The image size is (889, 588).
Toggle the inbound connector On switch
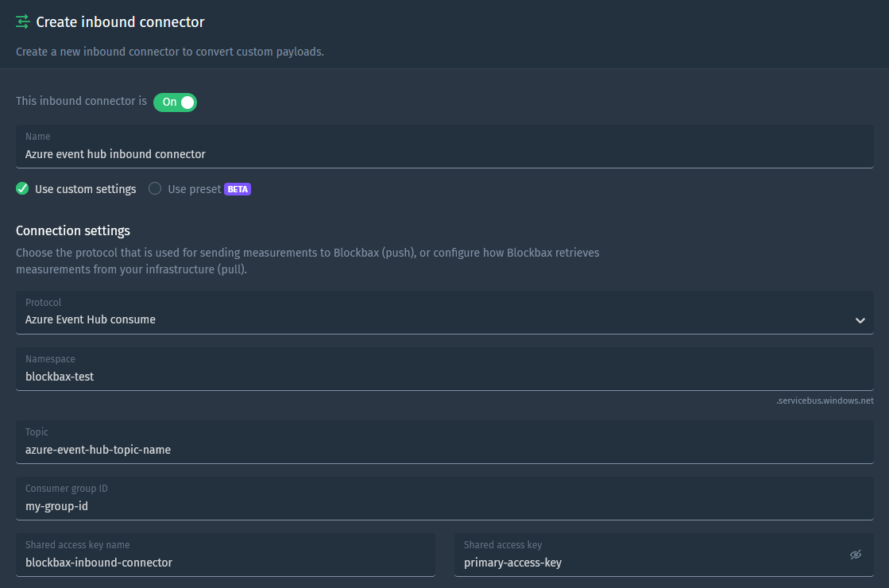(x=176, y=102)
